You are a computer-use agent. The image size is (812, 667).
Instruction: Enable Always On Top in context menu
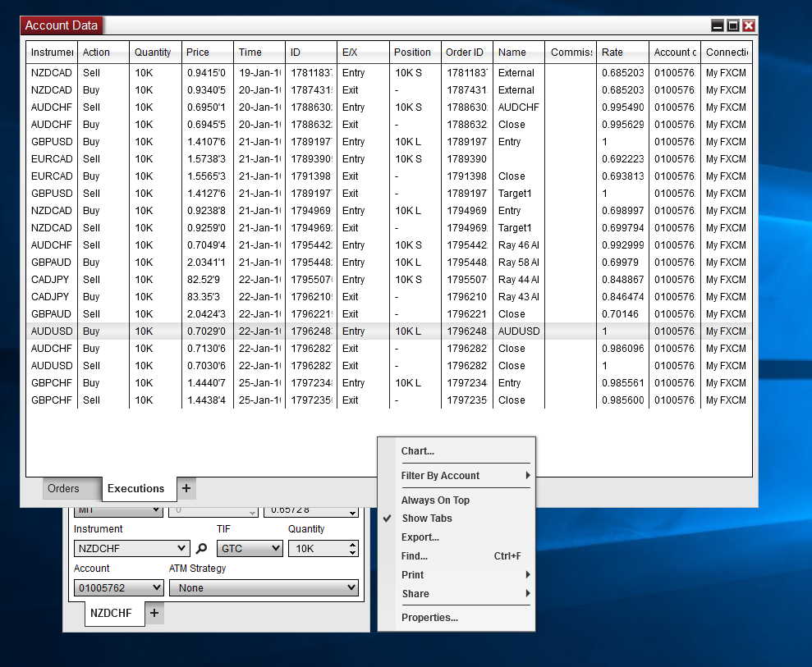(435, 500)
